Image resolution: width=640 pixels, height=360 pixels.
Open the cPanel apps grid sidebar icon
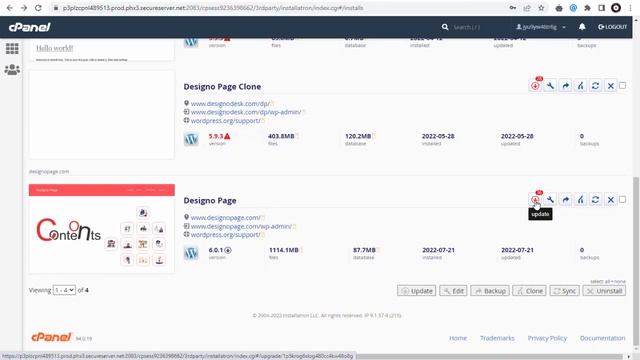[x=12, y=49]
